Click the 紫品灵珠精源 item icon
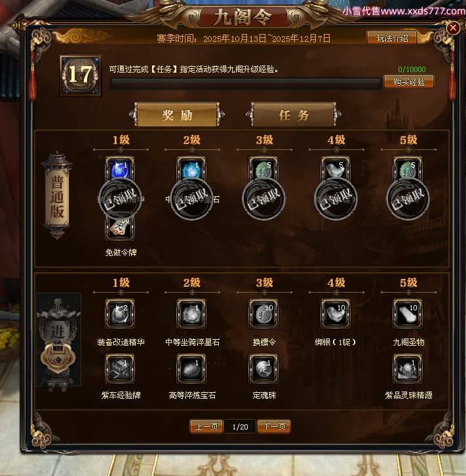Screen dimensions: 466x476 [x=408, y=369]
